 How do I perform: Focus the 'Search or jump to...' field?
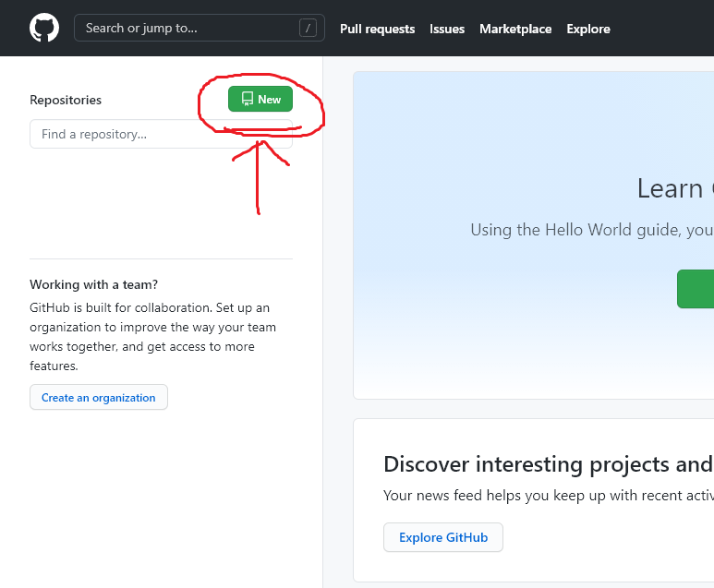tap(199, 28)
